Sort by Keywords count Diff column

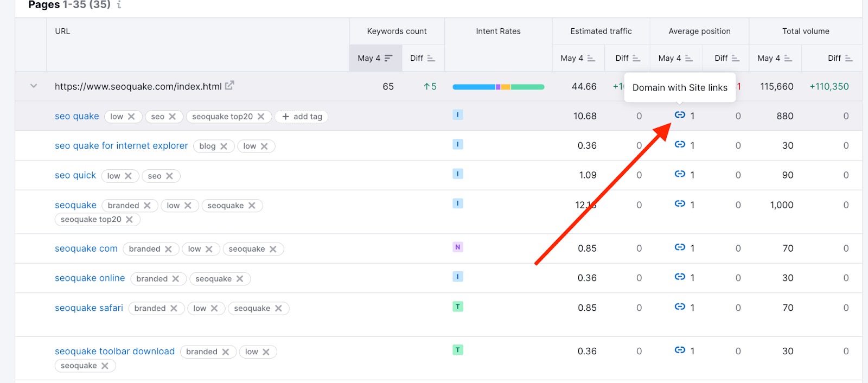pyautogui.click(x=423, y=58)
